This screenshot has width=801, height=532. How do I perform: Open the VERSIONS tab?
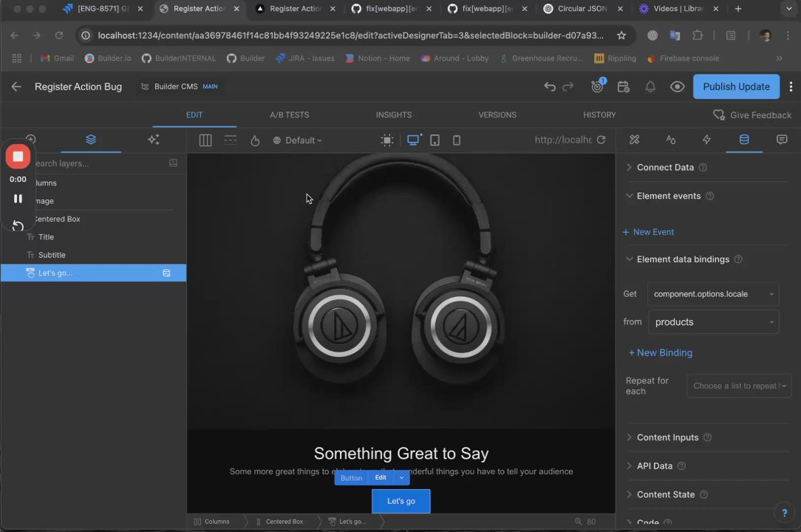coord(497,115)
